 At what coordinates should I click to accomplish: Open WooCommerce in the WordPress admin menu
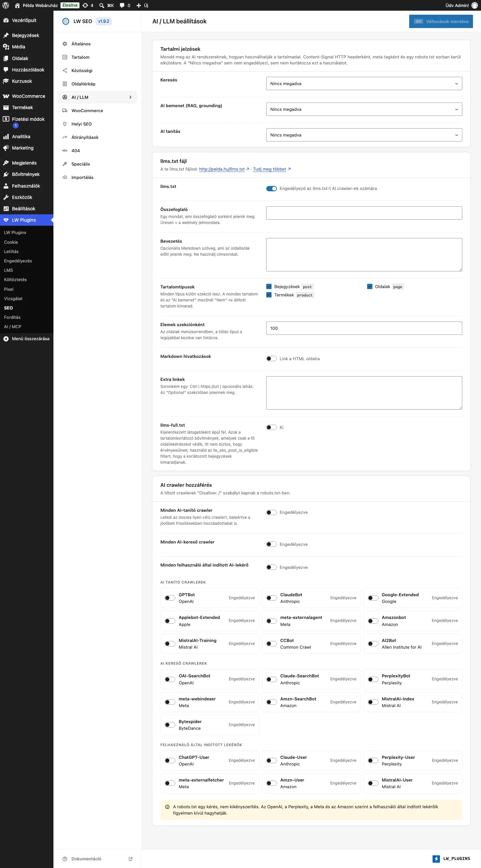27,96
